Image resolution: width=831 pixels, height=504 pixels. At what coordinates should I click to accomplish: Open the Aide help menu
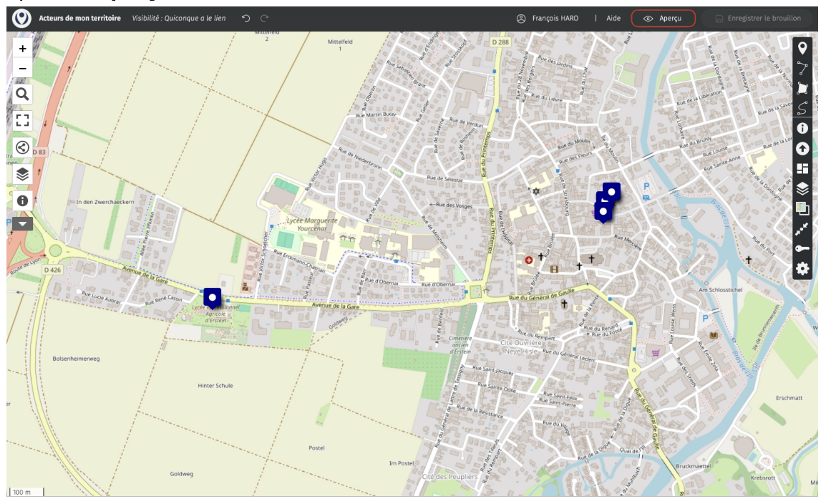coord(613,19)
